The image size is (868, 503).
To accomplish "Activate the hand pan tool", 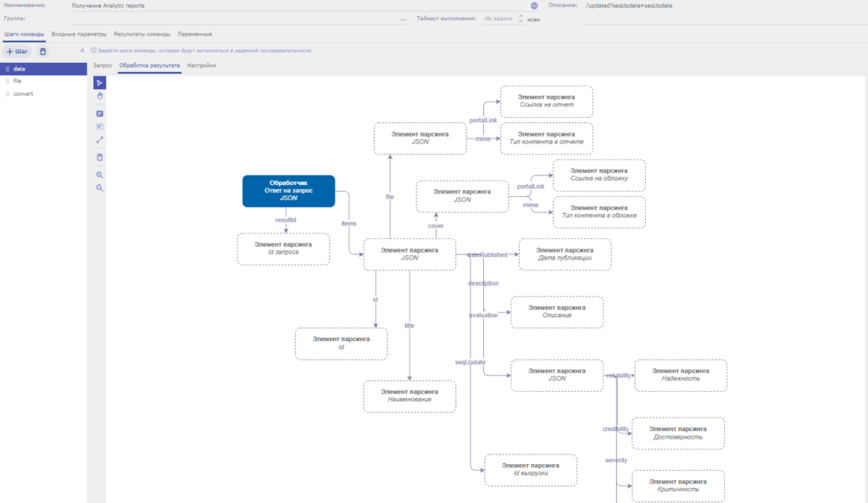I will pyautogui.click(x=99, y=96).
